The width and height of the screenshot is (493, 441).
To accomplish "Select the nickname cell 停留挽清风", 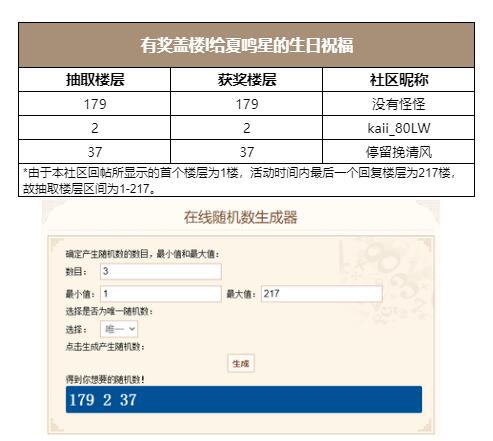I will tap(399, 152).
